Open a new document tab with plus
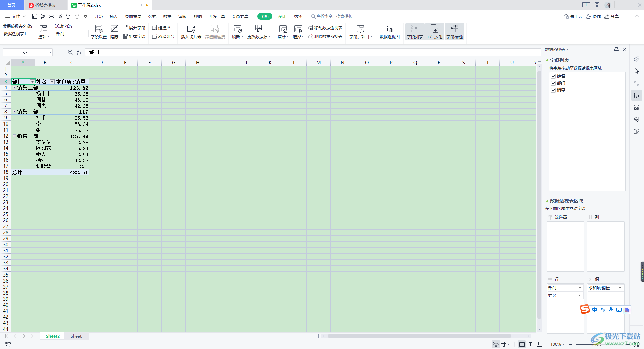The image size is (644, 349). tap(158, 5)
